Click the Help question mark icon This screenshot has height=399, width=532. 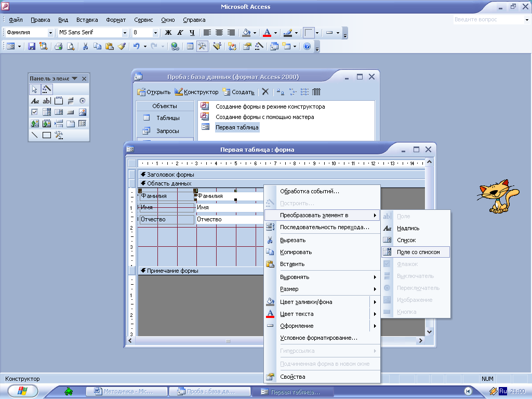[x=307, y=46]
